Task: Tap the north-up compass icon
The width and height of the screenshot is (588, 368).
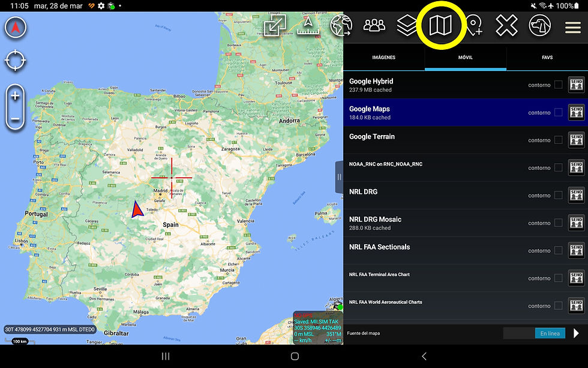Action: click(x=16, y=28)
